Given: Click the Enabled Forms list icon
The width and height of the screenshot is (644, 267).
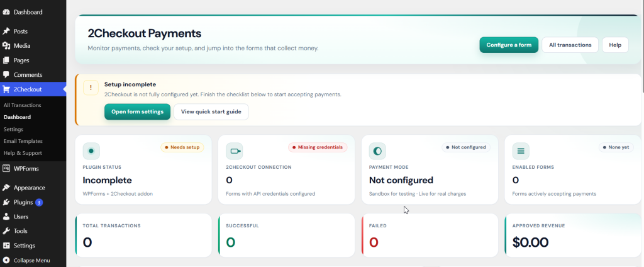Looking at the screenshot, I should pos(521,151).
